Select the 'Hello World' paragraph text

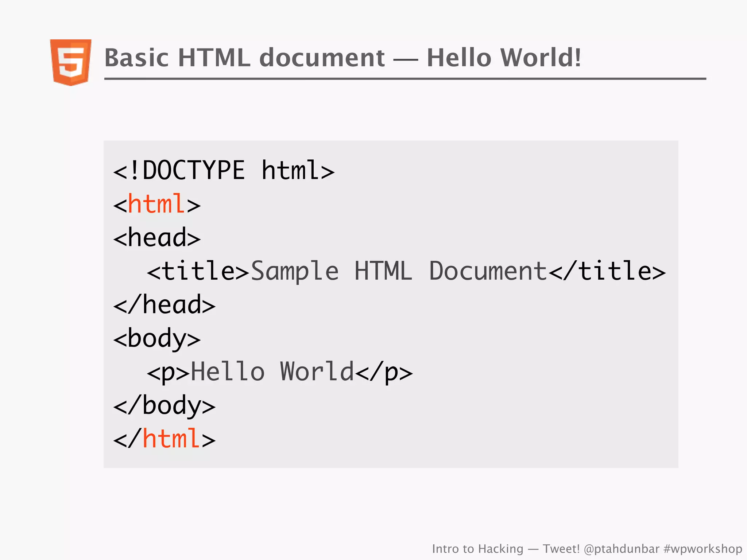[x=272, y=372]
